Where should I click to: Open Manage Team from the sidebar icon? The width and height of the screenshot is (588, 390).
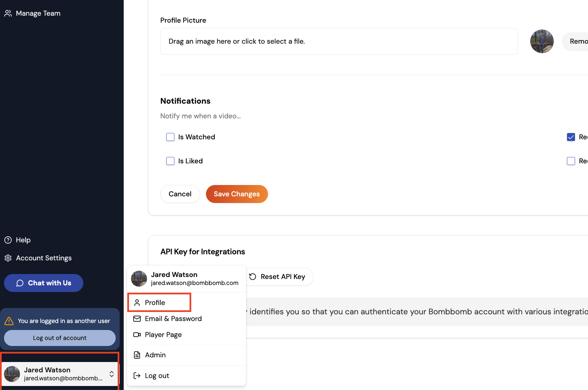(x=8, y=13)
